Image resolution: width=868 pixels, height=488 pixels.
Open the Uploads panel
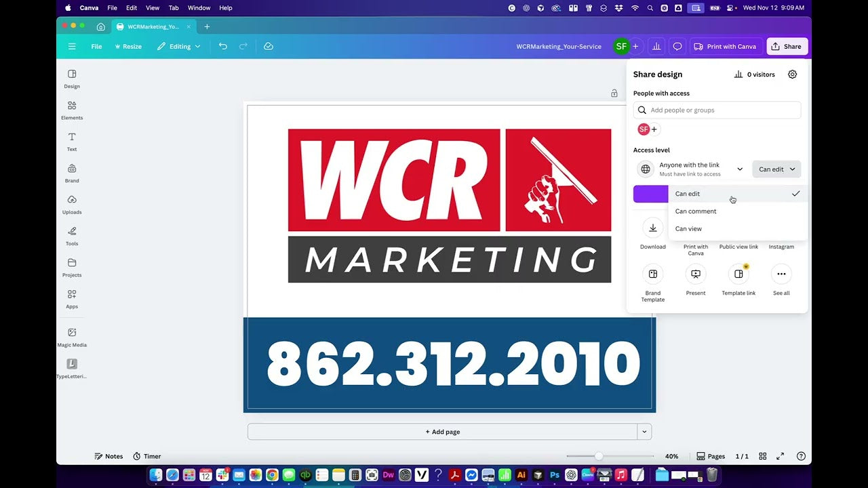tap(72, 205)
